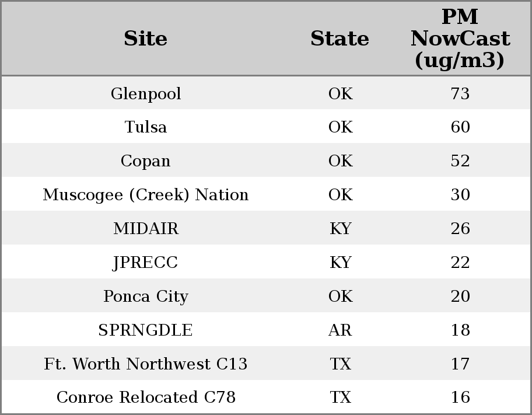Select the JPRECC site cell

146,263
